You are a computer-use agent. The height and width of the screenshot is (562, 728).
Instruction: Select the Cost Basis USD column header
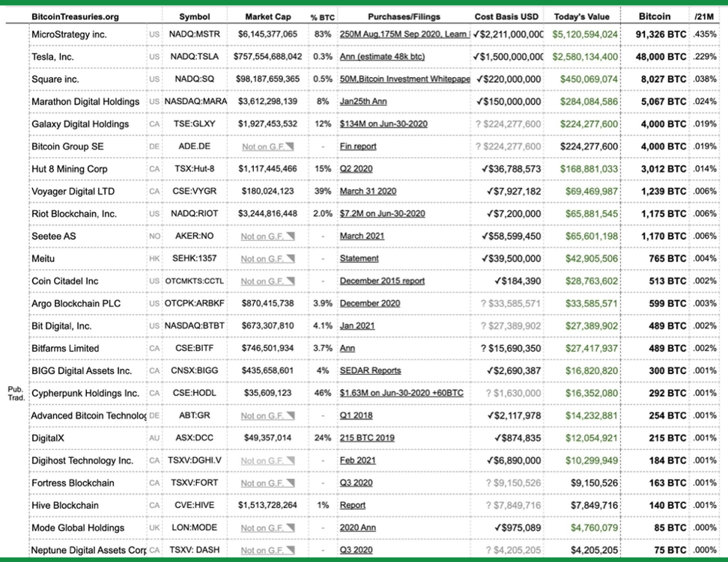506,16
